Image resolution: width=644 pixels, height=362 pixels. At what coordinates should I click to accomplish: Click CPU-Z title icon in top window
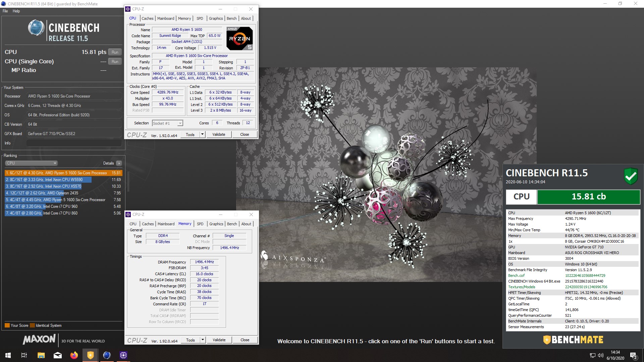click(128, 9)
